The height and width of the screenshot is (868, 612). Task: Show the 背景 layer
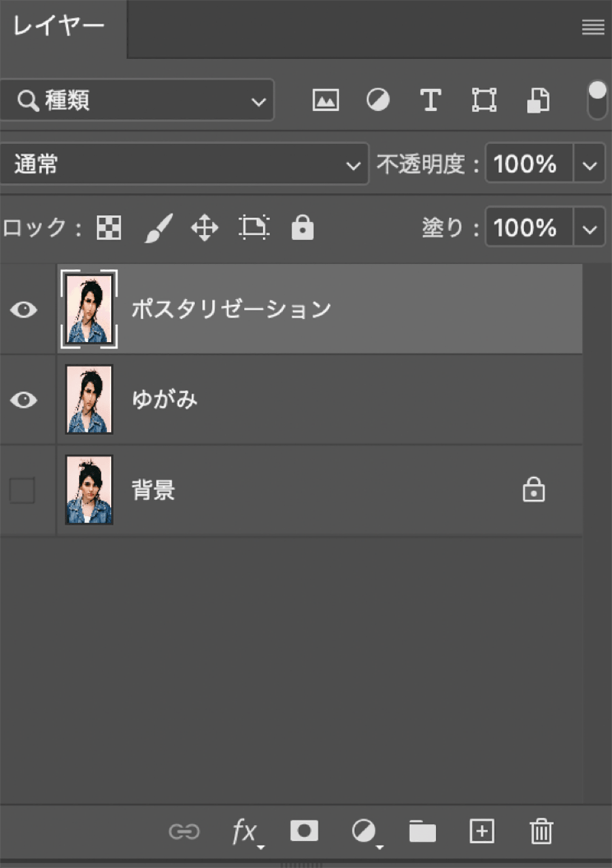[22, 490]
